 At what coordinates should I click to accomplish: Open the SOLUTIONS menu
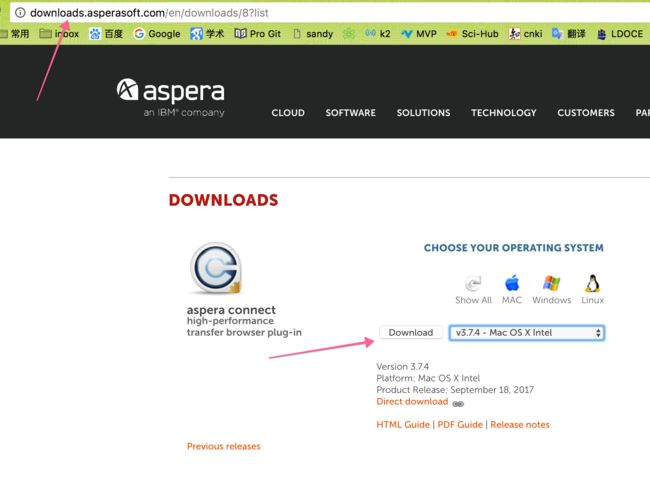pos(423,113)
